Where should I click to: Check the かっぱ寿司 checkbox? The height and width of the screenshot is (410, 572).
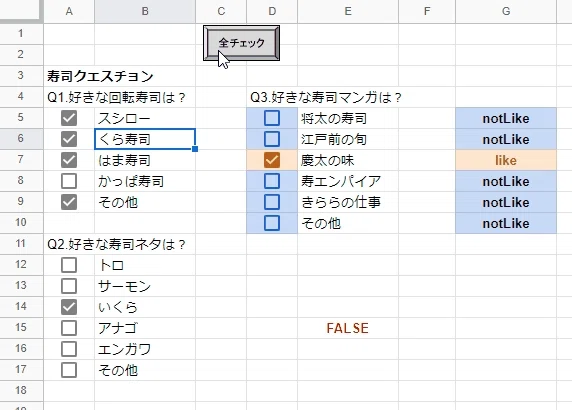(x=69, y=181)
